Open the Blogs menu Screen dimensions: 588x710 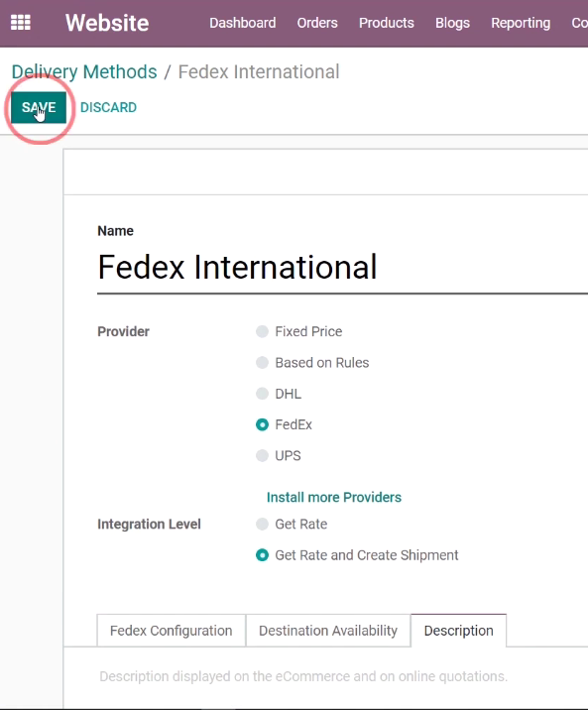(x=452, y=23)
